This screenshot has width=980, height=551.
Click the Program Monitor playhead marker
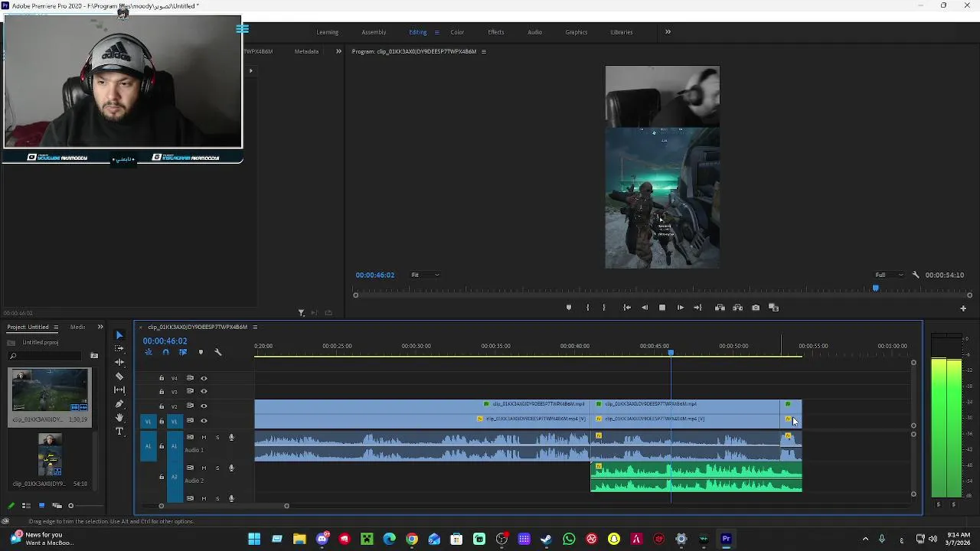click(x=876, y=289)
